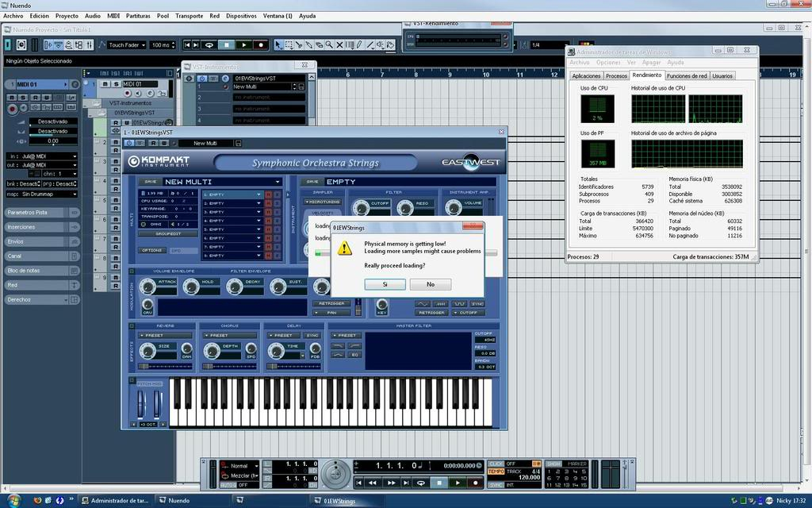Select the Draw pencil tool in toolbar

[x=359, y=45]
